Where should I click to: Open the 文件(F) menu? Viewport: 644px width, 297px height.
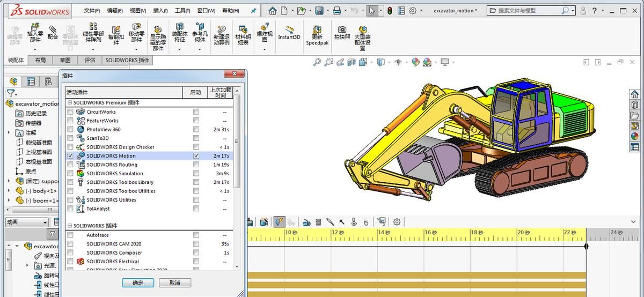92,10
